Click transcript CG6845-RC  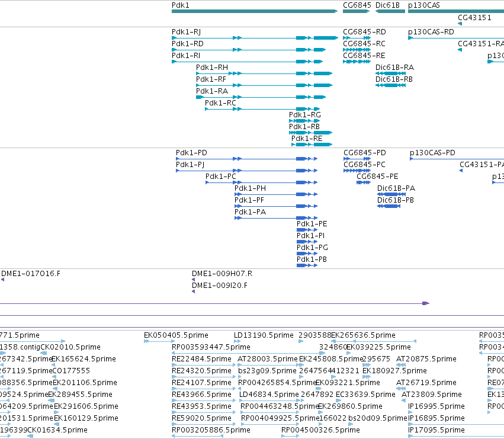click(357, 50)
